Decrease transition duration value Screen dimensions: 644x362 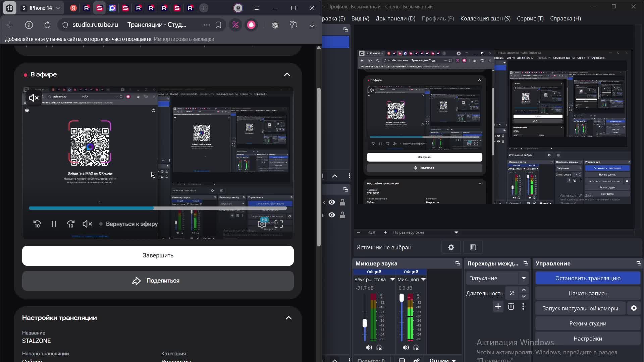click(524, 297)
